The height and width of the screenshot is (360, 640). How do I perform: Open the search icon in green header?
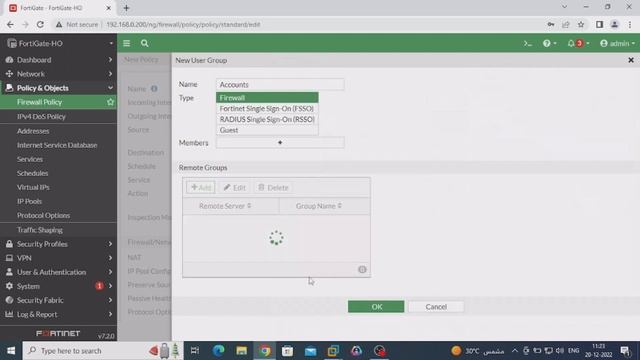(144, 43)
